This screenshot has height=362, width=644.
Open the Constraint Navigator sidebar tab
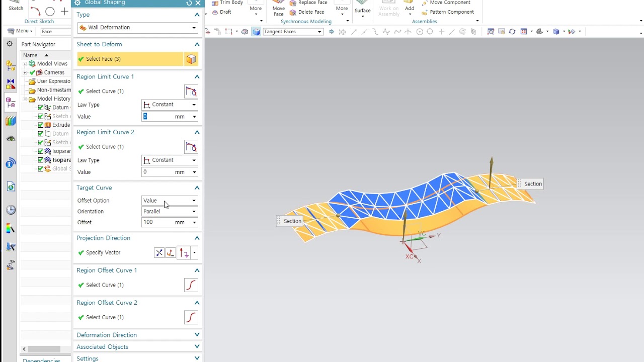click(11, 84)
